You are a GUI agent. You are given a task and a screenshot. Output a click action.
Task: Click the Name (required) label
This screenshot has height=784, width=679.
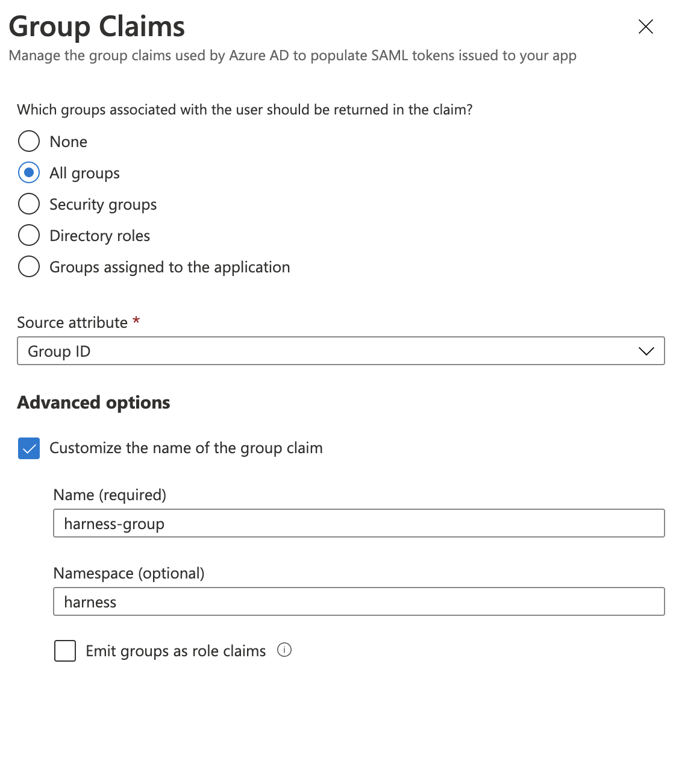coord(110,495)
